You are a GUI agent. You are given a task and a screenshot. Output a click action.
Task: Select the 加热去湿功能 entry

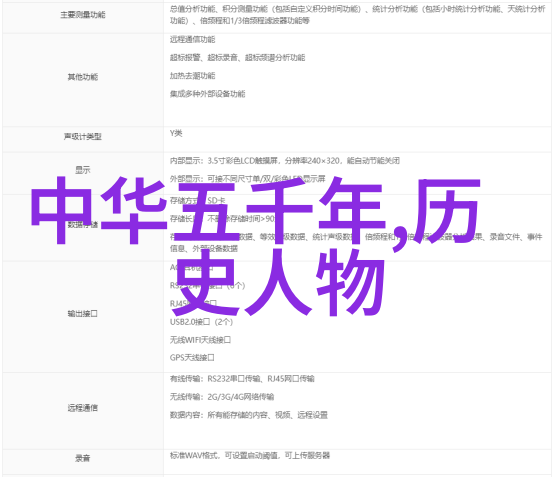click(x=193, y=76)
